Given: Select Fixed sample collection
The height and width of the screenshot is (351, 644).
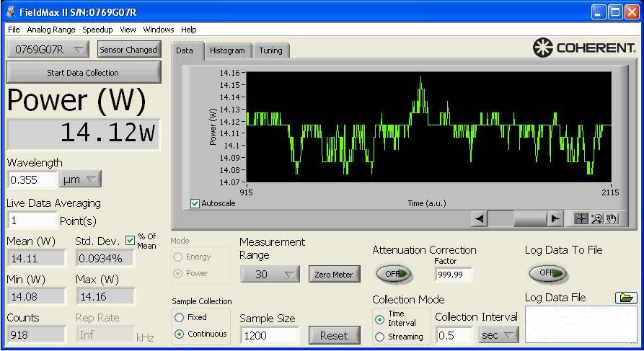Looking at the screenshot, I should [x=179, y=317].
